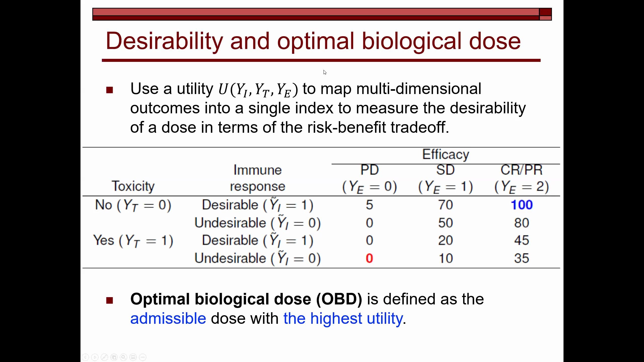Click the 'CR/PR' efficacy column heading

tap(521, 170)
